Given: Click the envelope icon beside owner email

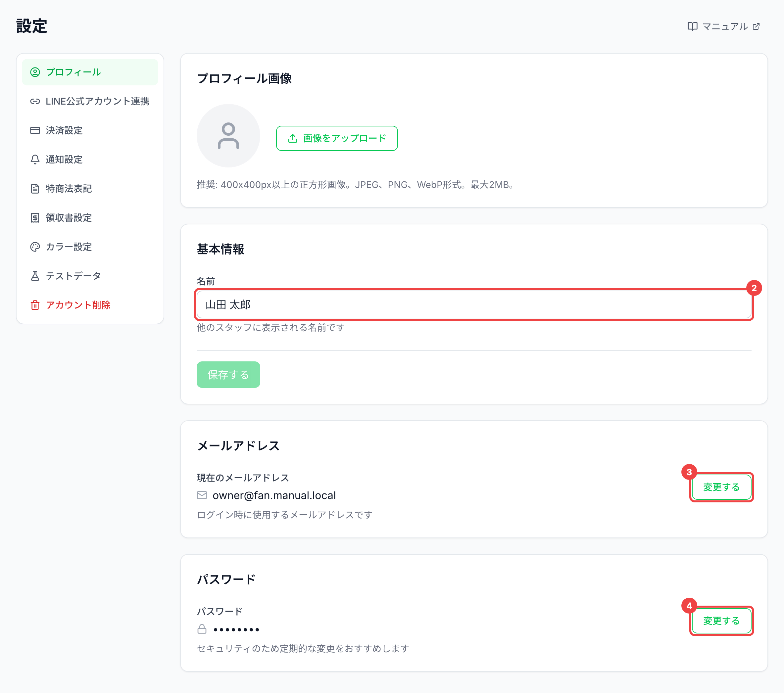Looking at the screenshot, I should pyautogui.click(x=202, y=495).
